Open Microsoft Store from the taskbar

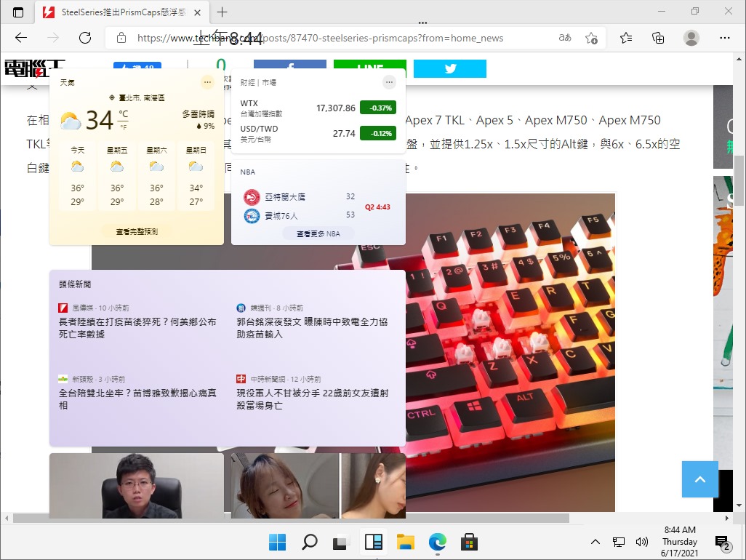[469, 542]
